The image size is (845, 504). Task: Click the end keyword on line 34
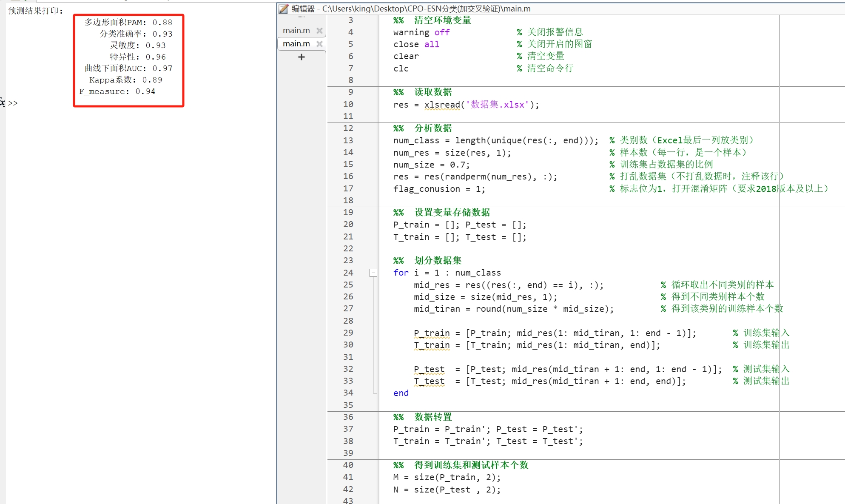pyautogui.click(x=401, y=393)
